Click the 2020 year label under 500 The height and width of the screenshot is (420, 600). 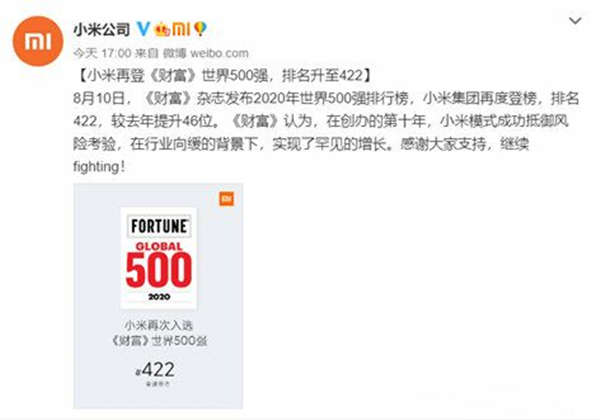pyautogui.click(x=159, y=296)
